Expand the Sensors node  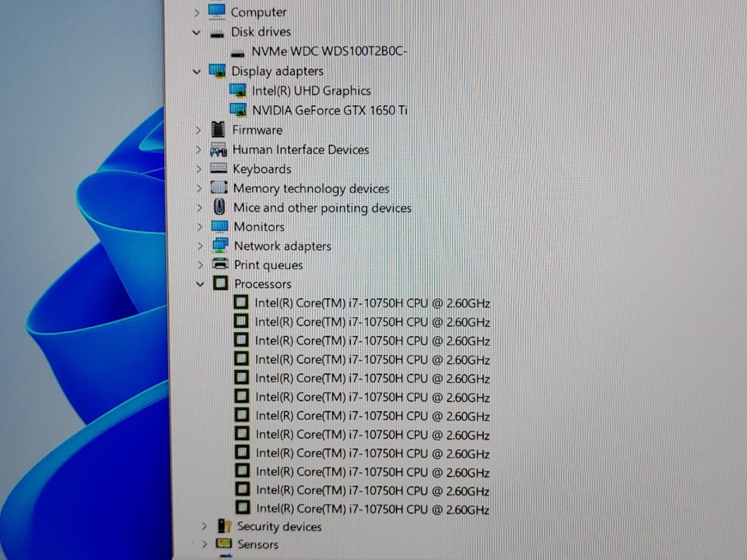pos(204,544)
